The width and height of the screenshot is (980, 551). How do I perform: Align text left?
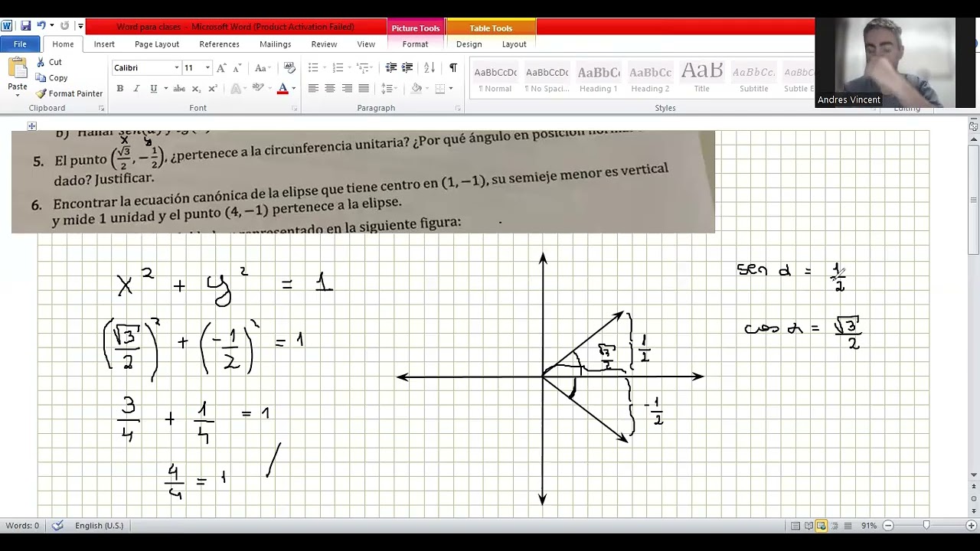[313, 89]
